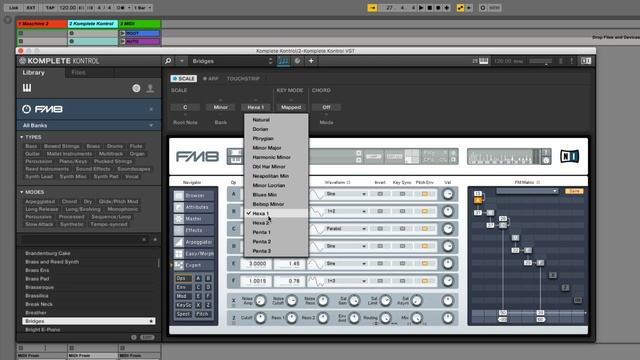
Task: Open operator C Parabol waveform dropdown
Action: [x=346, y=229]
